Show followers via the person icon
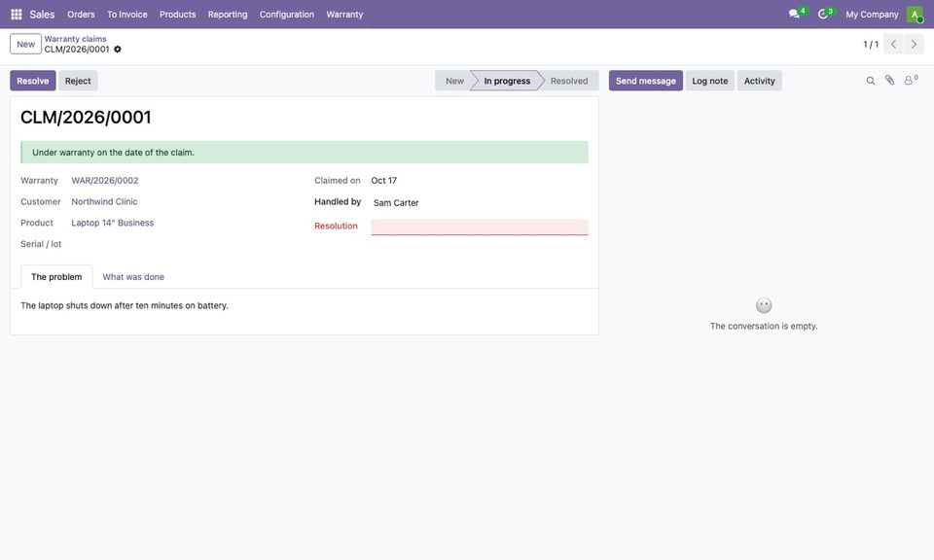Viewport: 934px width, 560px height. click(911, 81)
